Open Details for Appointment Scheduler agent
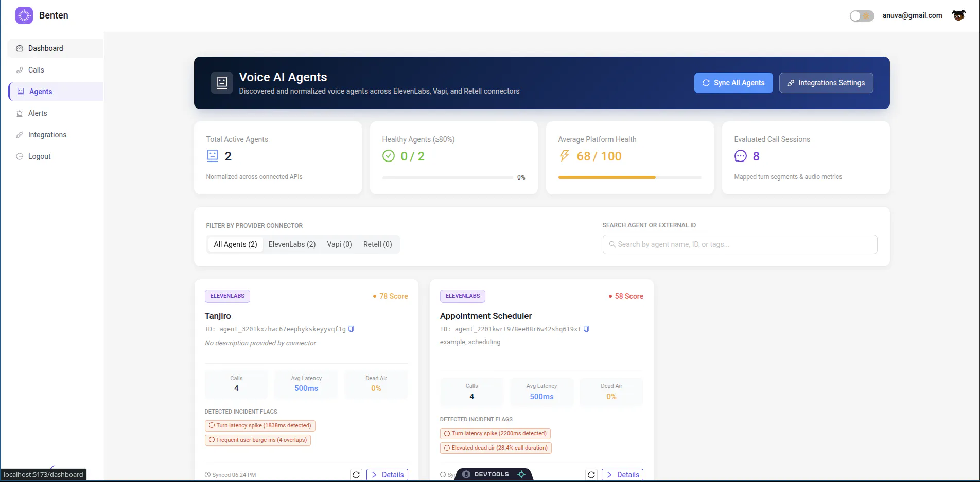Image resolution: width=980 pixels, height=482 pixels. coord(623,475)
